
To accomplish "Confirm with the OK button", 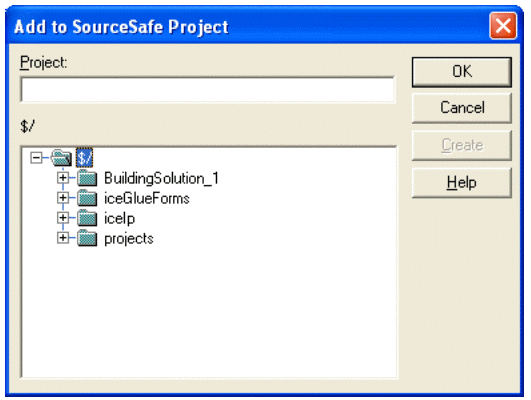I will pyautogui.click(x=462, y=72).
